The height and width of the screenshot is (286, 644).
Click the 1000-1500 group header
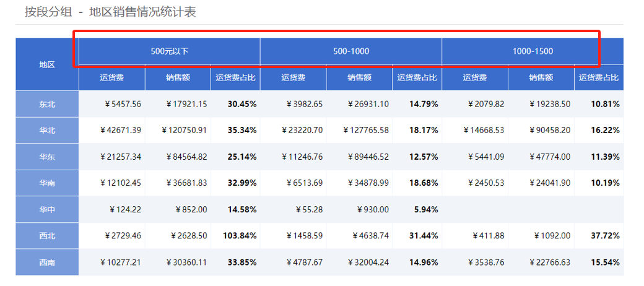click(533, 51)
